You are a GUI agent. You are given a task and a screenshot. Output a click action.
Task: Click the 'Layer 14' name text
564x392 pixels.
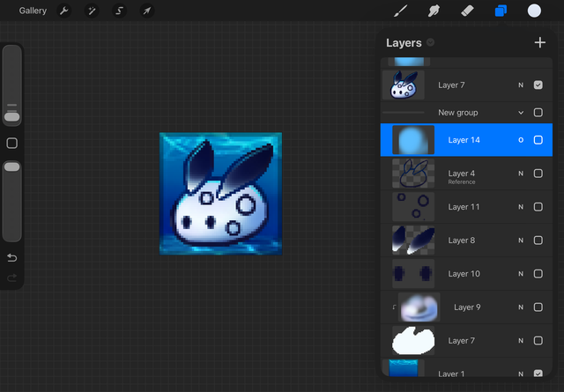click(464, 140)
